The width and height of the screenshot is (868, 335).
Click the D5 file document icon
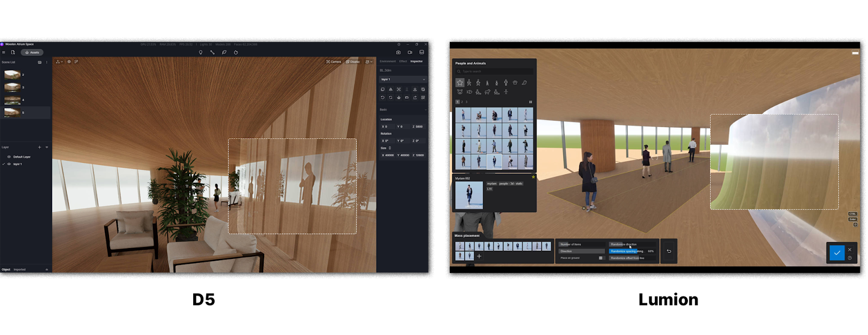(13, 53)
